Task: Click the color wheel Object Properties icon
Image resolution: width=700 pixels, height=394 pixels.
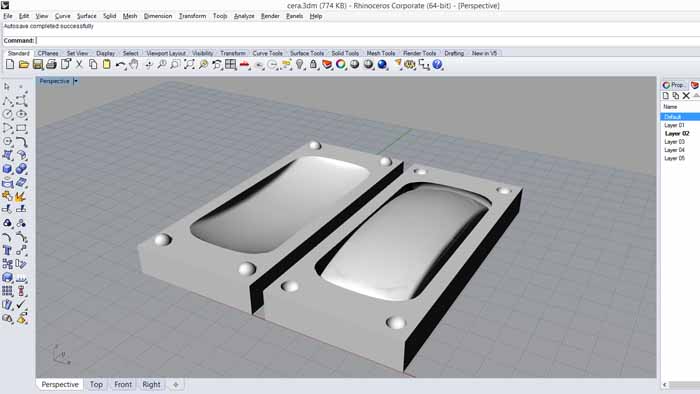Action: (341, 65)
